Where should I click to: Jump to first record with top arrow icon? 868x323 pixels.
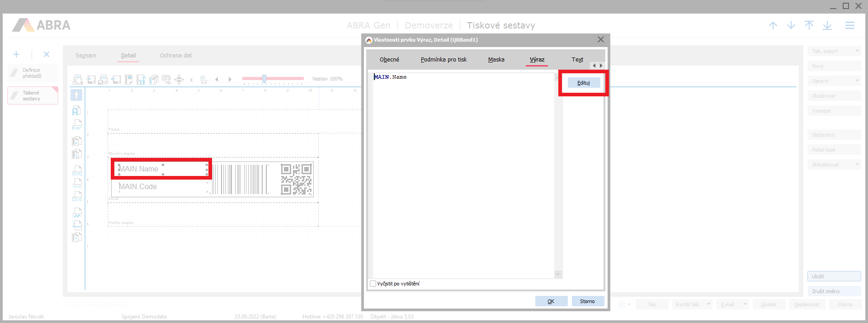point(809,26)
